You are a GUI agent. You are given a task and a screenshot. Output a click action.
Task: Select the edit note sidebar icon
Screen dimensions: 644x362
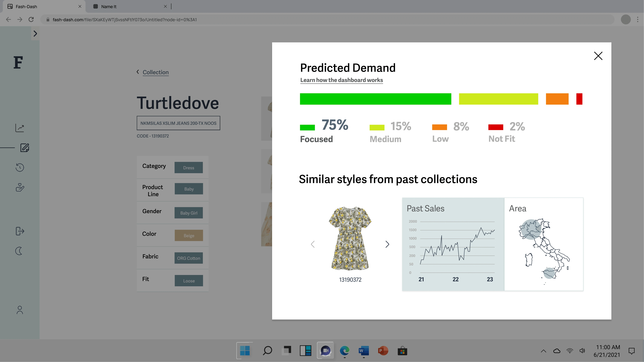click(25, 148)
